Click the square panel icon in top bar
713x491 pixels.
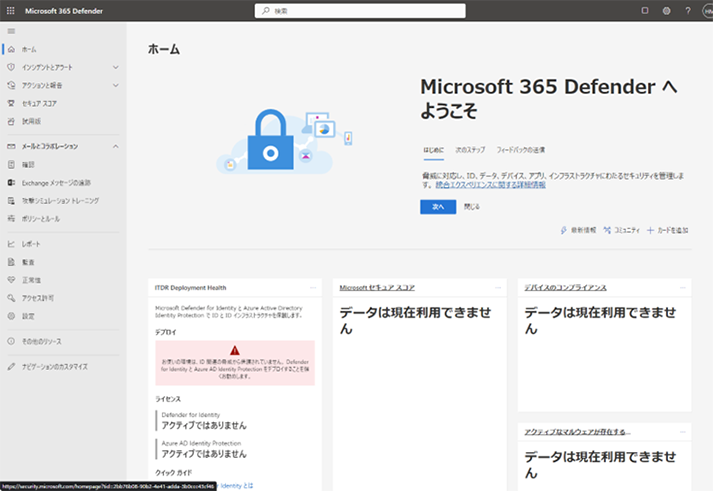[x=645, y=10]
